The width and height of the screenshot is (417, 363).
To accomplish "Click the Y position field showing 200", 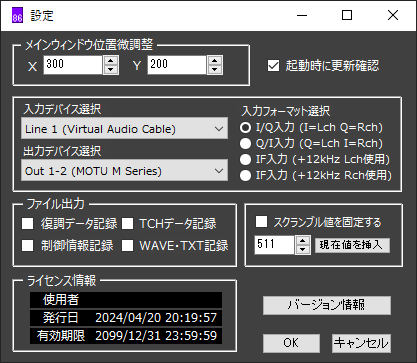I will [x=177, y=65].
